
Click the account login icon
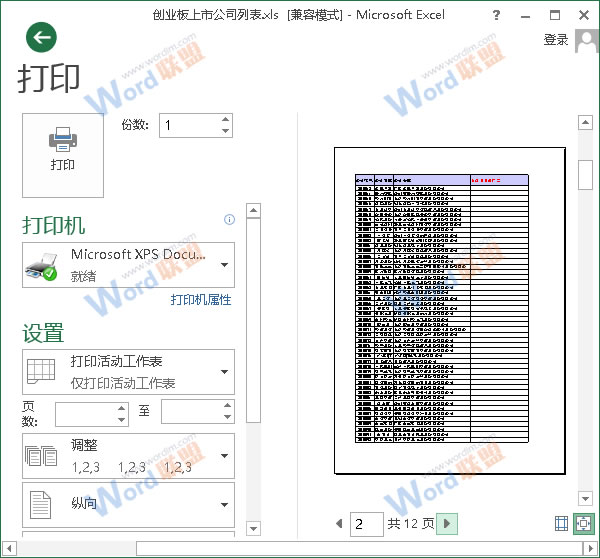585,39
